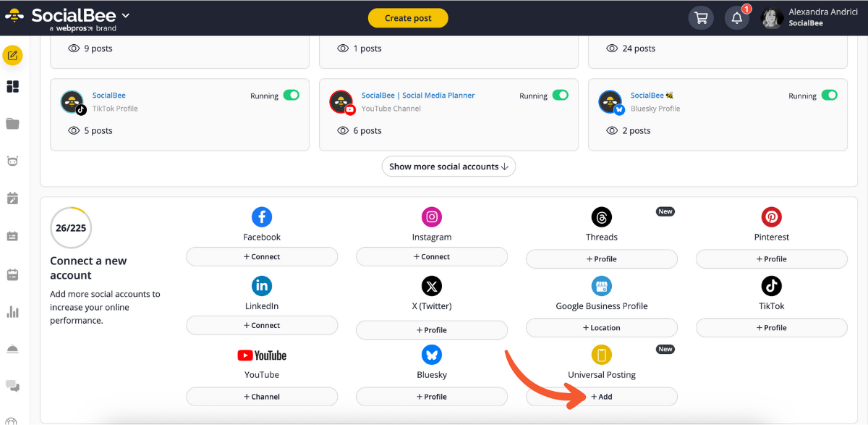Open the notifications bell
868x425 pixels.
click(x=736, y=19)
